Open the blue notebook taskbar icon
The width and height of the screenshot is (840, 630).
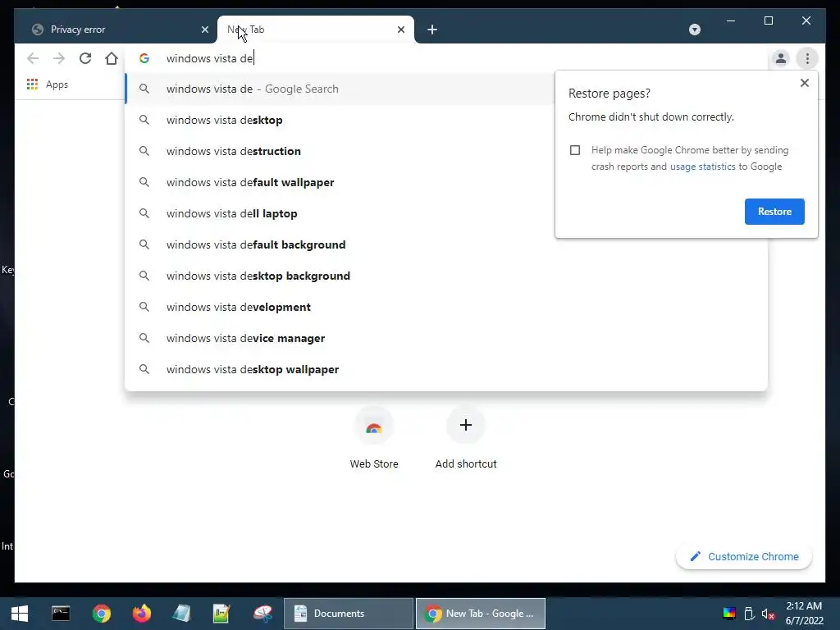coord(181,614)
